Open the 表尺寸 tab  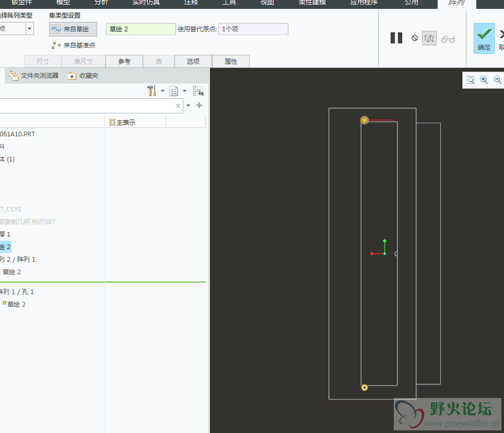(x=83, y=61)
